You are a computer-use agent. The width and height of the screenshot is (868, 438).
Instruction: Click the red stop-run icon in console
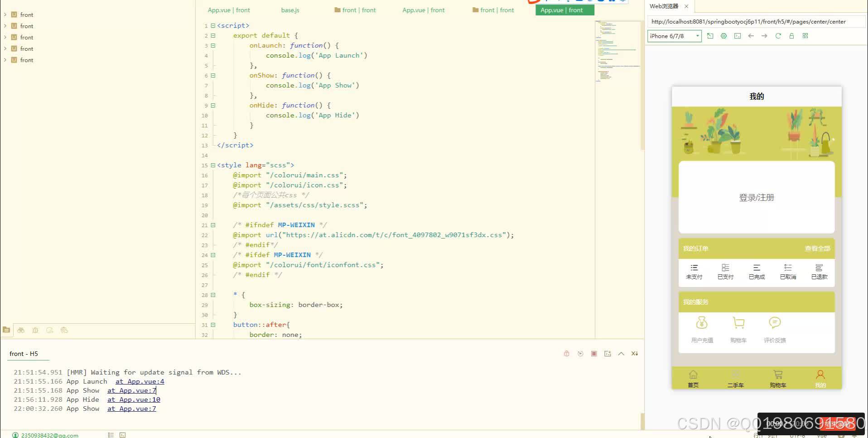[x=594, y=354]
